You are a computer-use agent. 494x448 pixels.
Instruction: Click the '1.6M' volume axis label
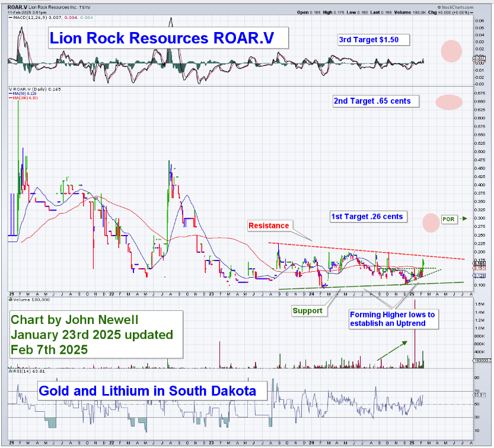[479, 304]
